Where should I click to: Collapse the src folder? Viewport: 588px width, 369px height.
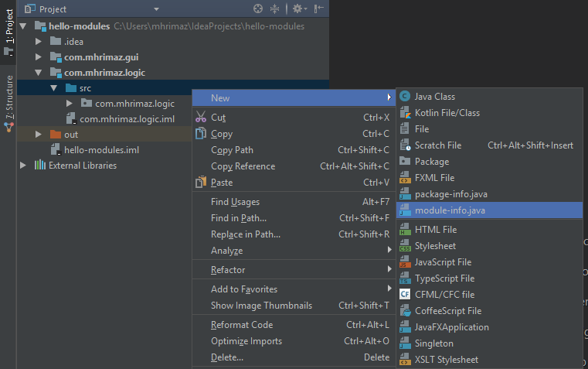tap(54, 88)
